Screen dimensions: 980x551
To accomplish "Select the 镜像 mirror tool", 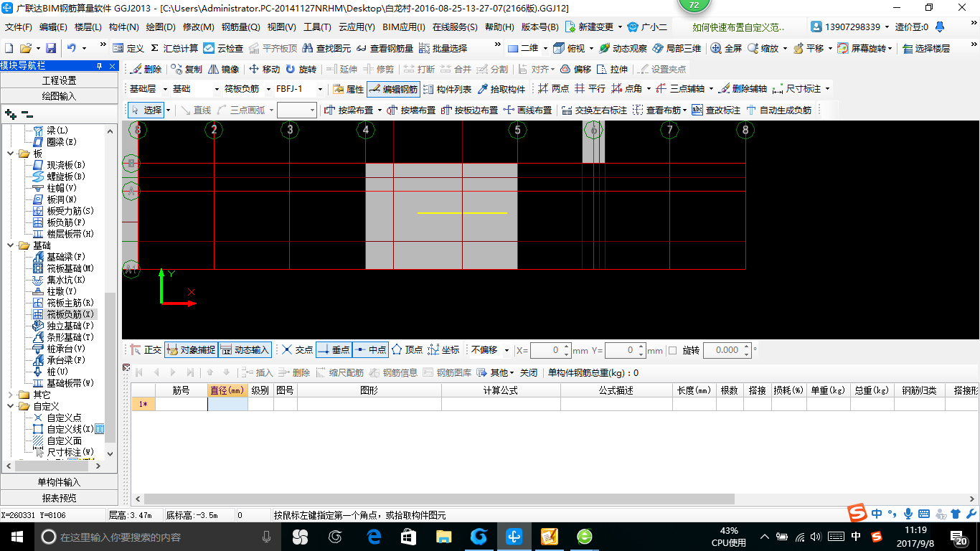I will [223, 70].
